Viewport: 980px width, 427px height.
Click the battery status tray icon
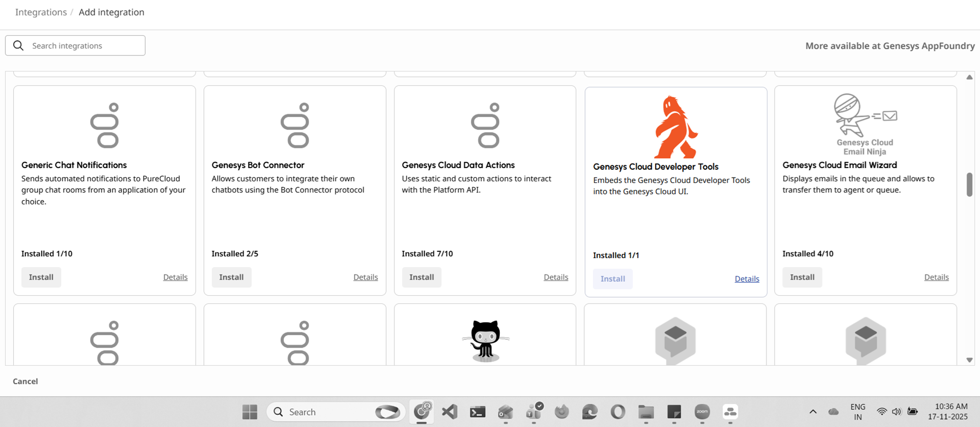pos(912,412)
